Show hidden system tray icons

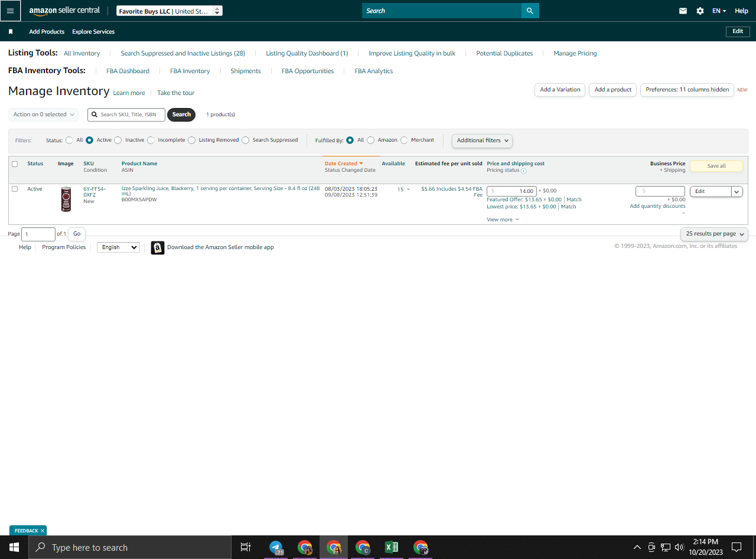pos(637,547)
